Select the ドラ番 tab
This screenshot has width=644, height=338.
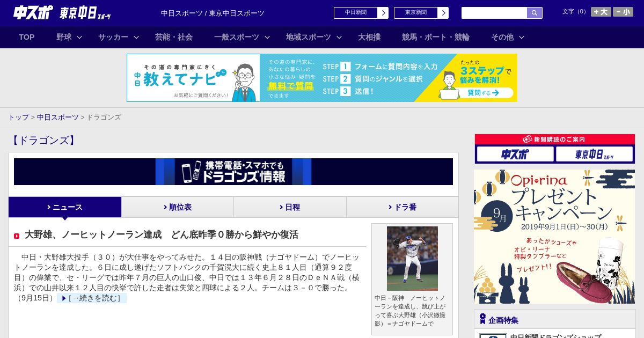click(402, 207)
